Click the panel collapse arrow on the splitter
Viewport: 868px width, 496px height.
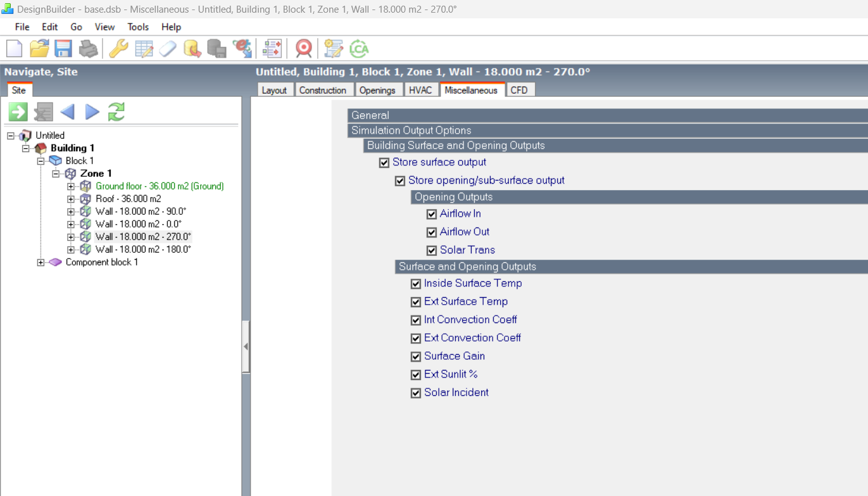click(x=246, y=347)
